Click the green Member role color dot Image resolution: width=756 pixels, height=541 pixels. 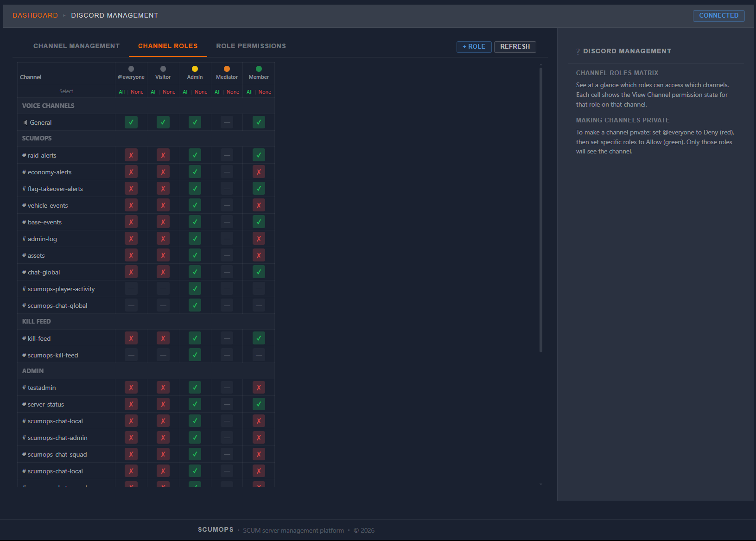(259, 69)
